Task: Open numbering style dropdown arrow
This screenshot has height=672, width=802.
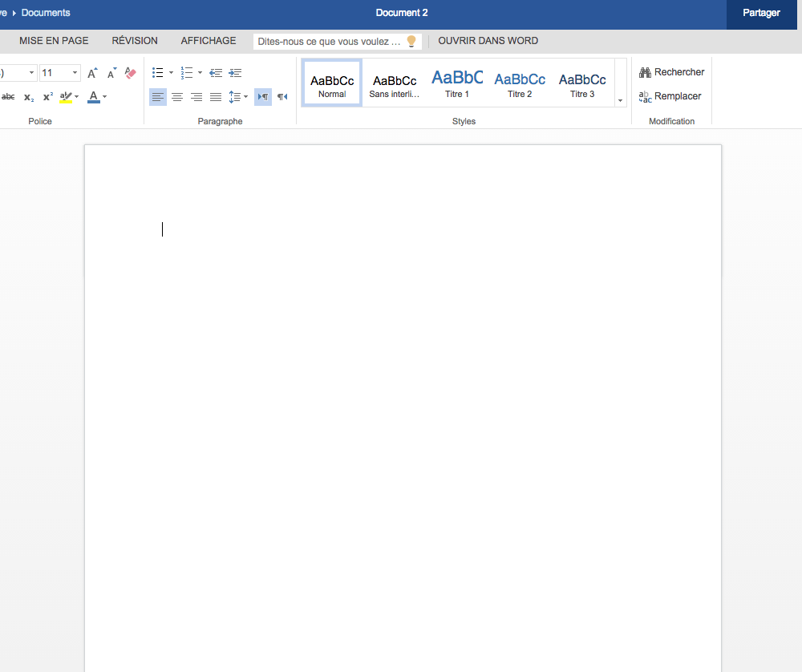Action: [x=200, y=73]
